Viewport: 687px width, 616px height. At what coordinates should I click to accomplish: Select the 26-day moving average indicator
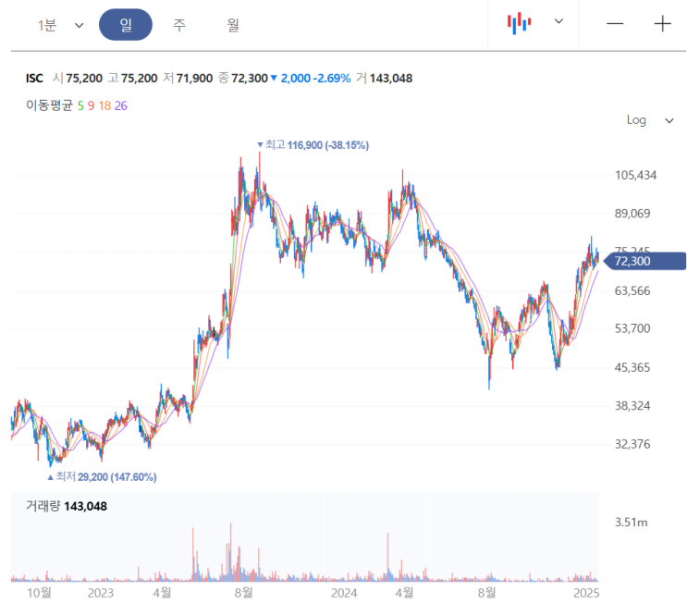121,105
